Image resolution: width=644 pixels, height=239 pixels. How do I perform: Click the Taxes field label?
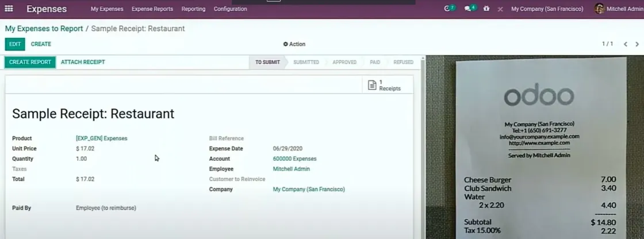point(20,169)
